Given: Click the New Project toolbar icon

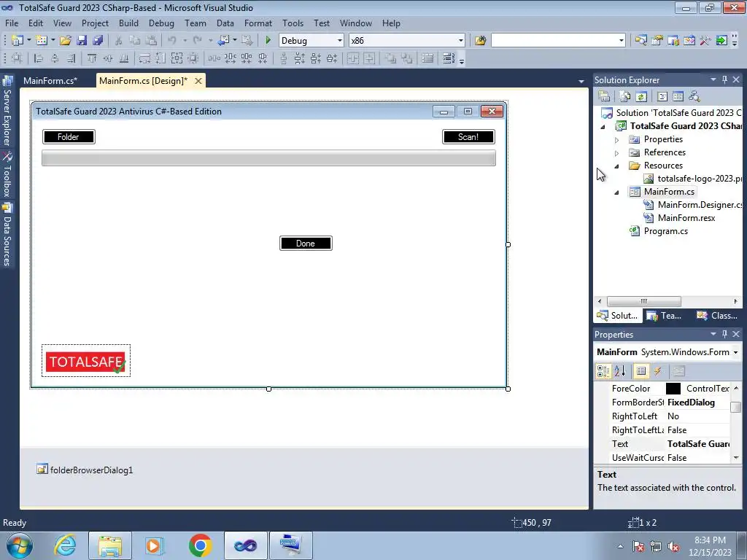Looking at the screenshot, I should pyautogui.click(x=18, y=41).
